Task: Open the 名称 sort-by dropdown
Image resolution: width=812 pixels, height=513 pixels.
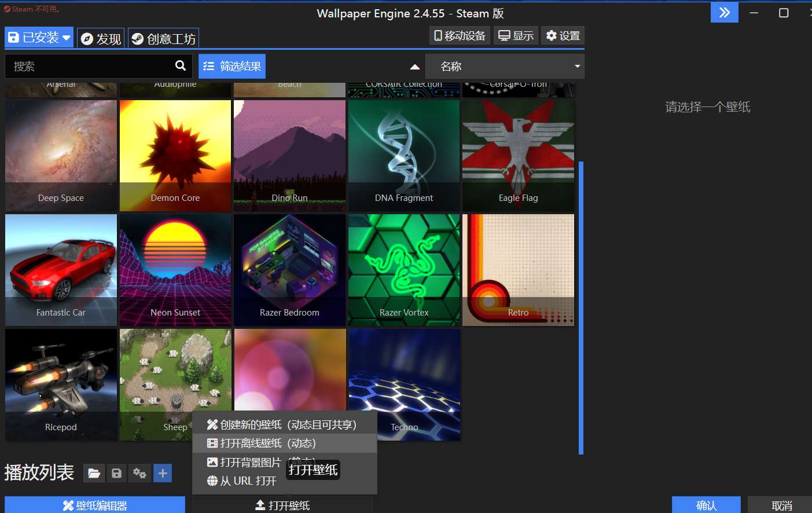Action: pyautogui.click(x=505, y=67)
